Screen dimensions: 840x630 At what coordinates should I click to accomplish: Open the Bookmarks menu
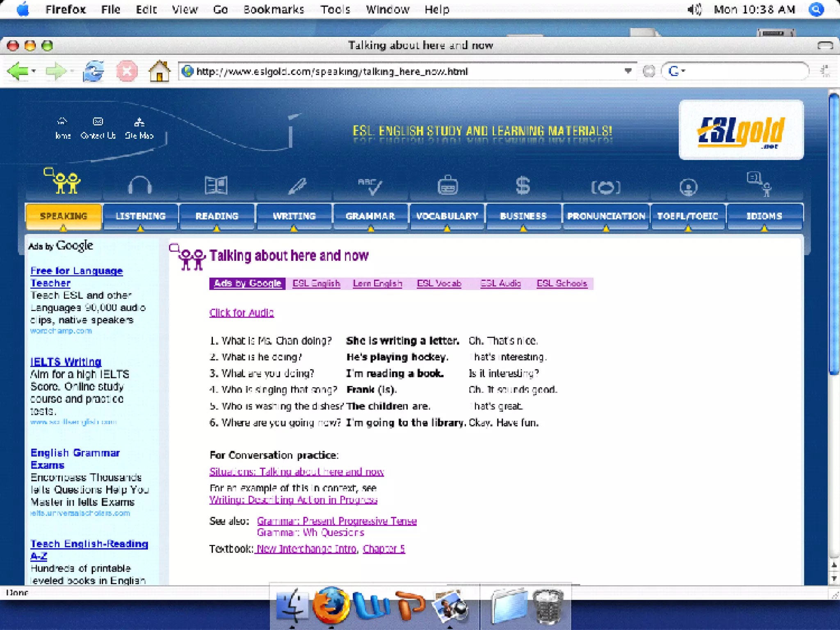pyautogui.click(x=274, y=9)
